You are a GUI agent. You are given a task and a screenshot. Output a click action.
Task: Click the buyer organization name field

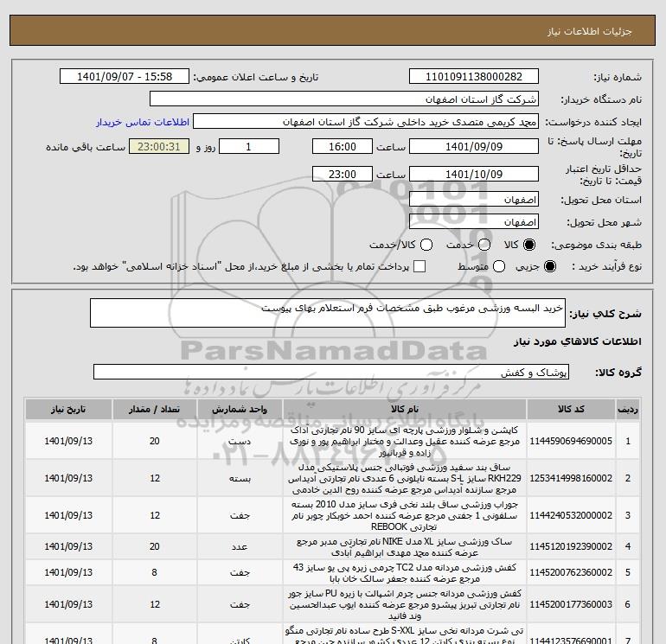(x=344, y=99)
